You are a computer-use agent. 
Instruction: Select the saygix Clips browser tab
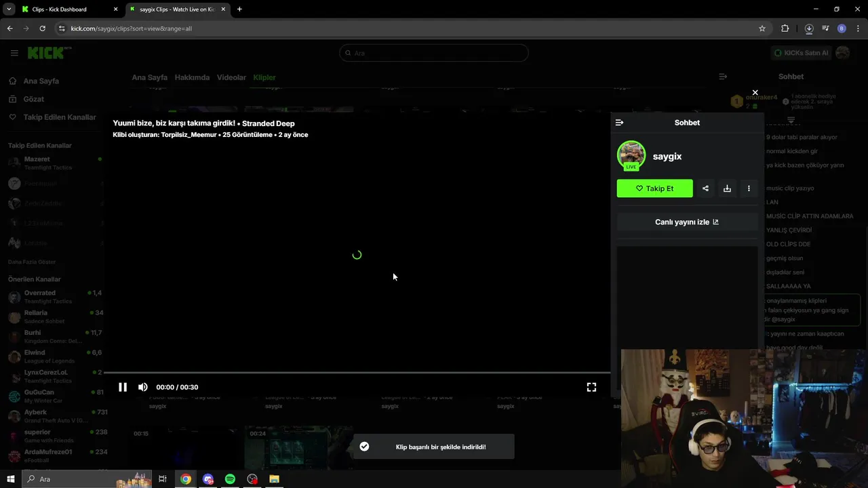[176, 9]
